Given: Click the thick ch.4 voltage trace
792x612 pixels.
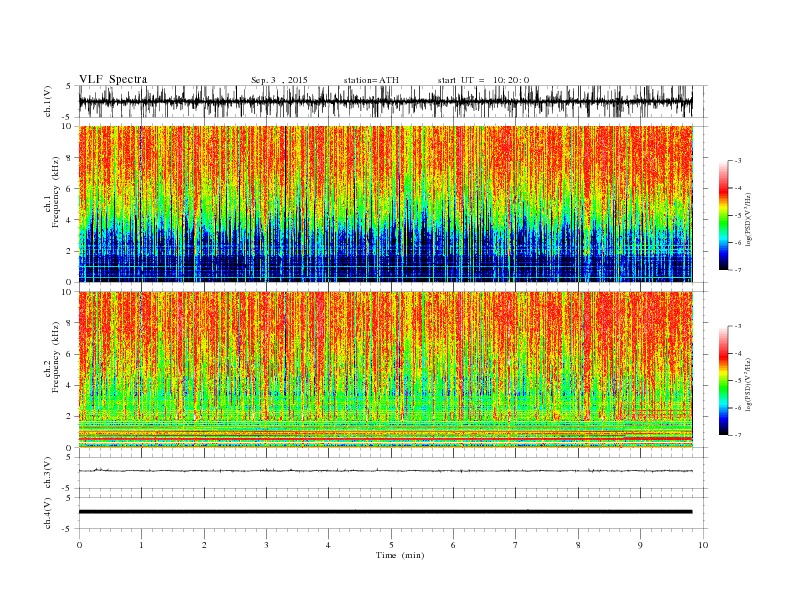Looking at the screenshot, I should point(386,512).
